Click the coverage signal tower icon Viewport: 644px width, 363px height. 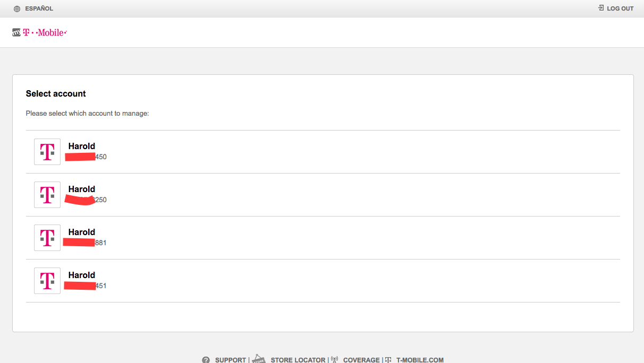334,360
